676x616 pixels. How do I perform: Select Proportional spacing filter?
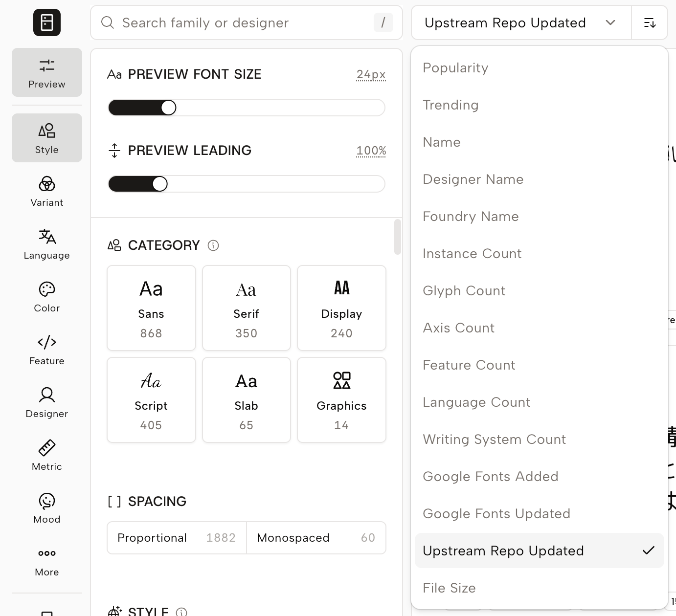tap(177, 538)
